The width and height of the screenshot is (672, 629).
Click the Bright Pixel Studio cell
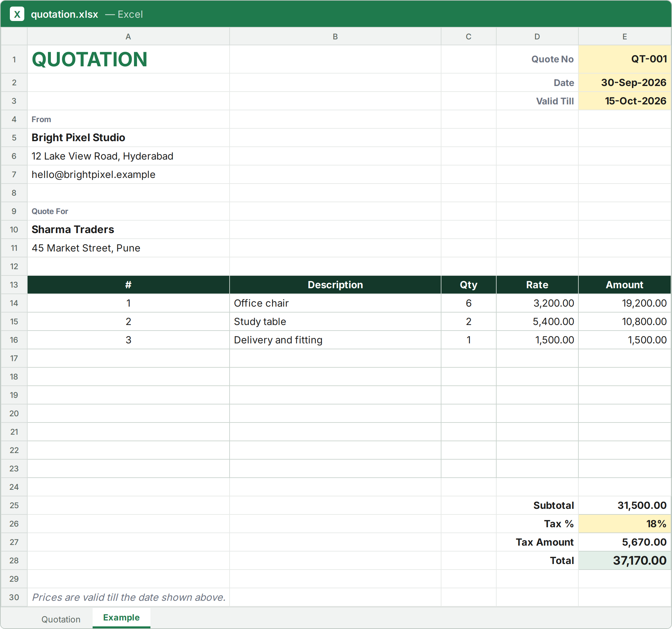(x=128, y=138)
